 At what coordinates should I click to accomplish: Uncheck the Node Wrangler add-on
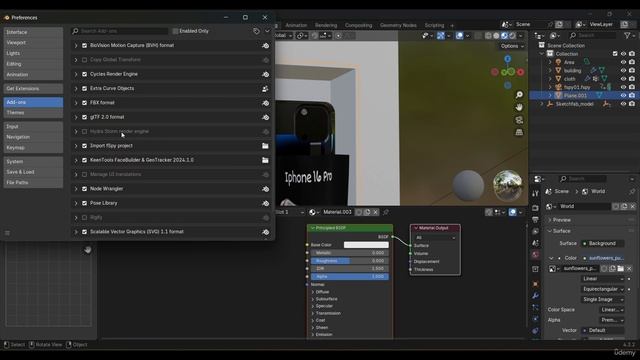click(84, 189)
